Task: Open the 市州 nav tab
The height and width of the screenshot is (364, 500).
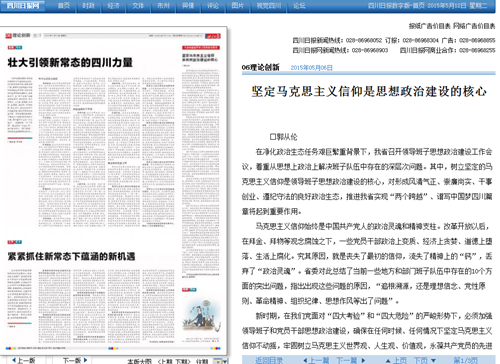Action: 163,6
